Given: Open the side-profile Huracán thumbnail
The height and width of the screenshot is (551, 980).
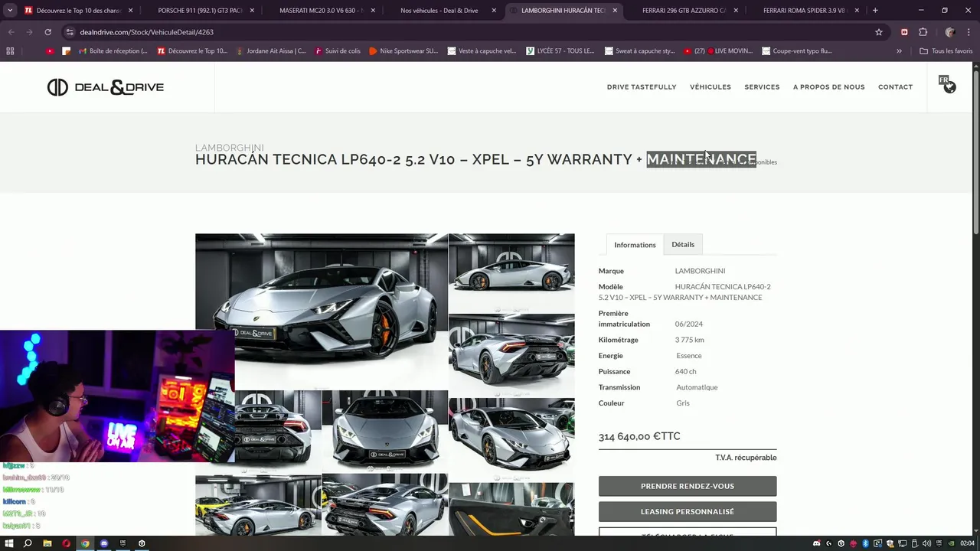Looking at the screenshot, I should coord(511,272).
